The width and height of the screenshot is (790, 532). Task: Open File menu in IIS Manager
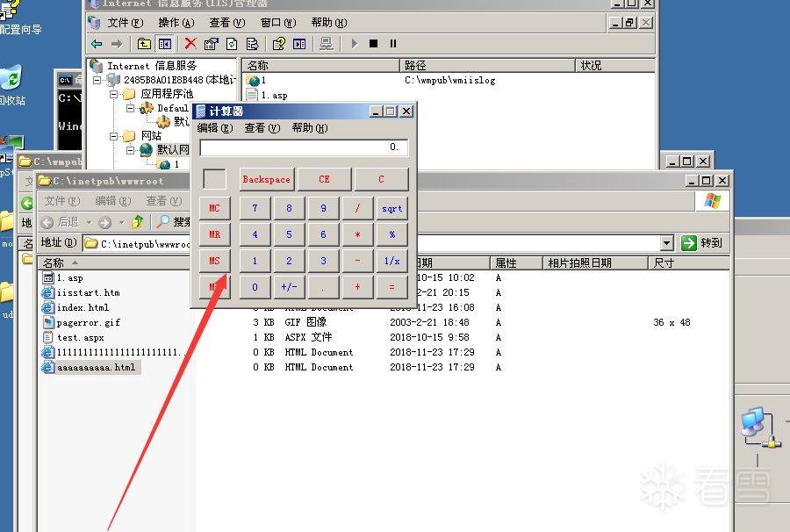pyautogui.click(x=125, y=23)
